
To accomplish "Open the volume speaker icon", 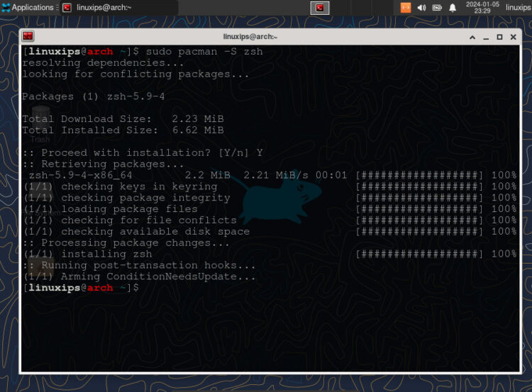I will tap(421, 8).
